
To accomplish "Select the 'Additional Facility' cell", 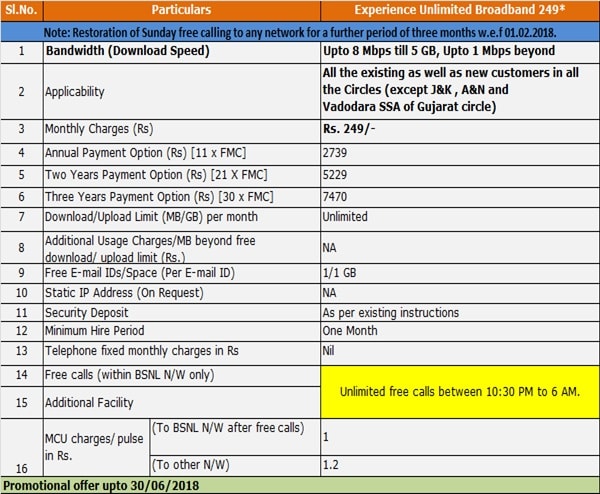I will click(x=182, y=402).
